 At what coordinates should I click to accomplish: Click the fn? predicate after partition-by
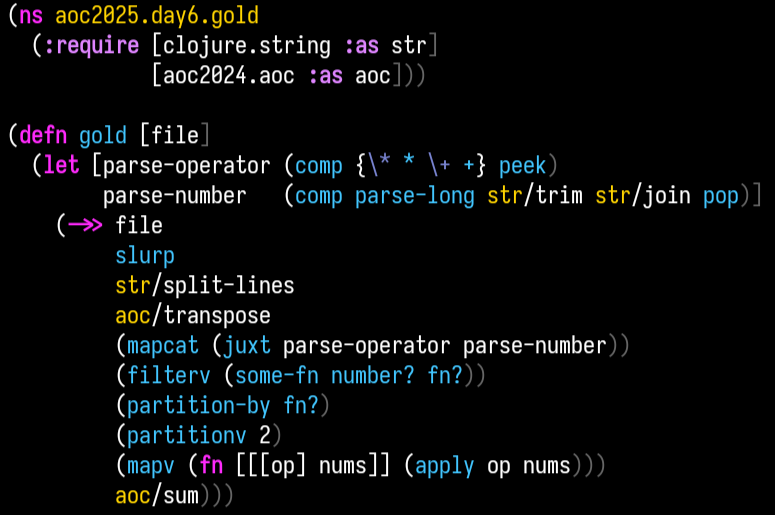(301, 406)
